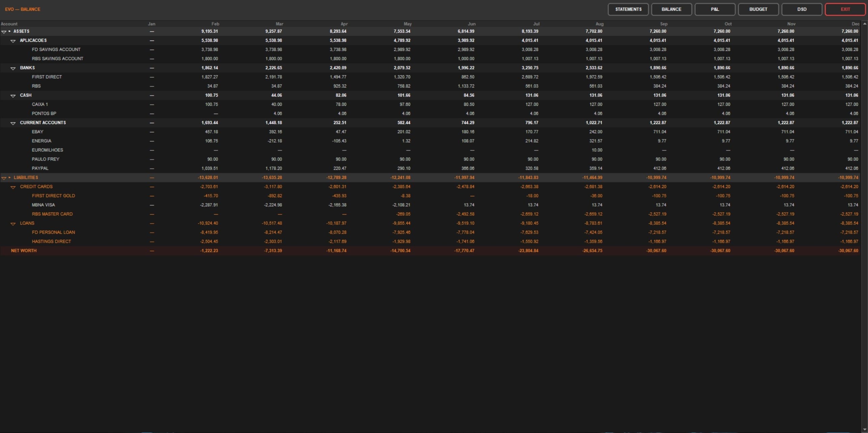Image resolution: width=868 pixels, height=433 pixels.
Task: Open the Statements view
Action: coord(628,9)
